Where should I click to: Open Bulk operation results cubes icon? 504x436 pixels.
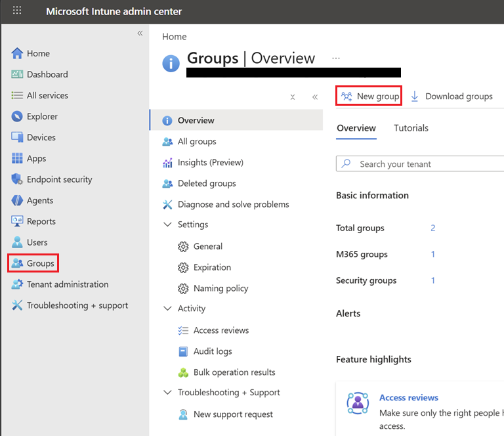tap(183, 372)
